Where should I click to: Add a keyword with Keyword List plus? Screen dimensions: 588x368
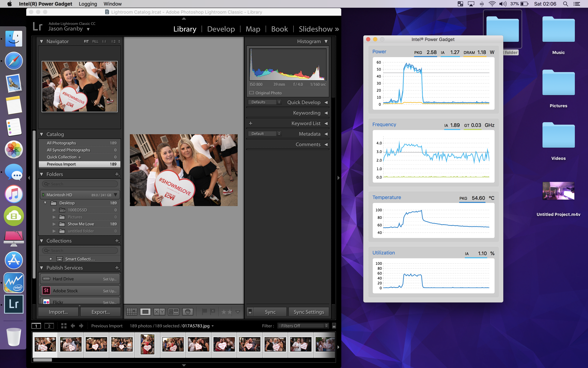pos(250,123)
